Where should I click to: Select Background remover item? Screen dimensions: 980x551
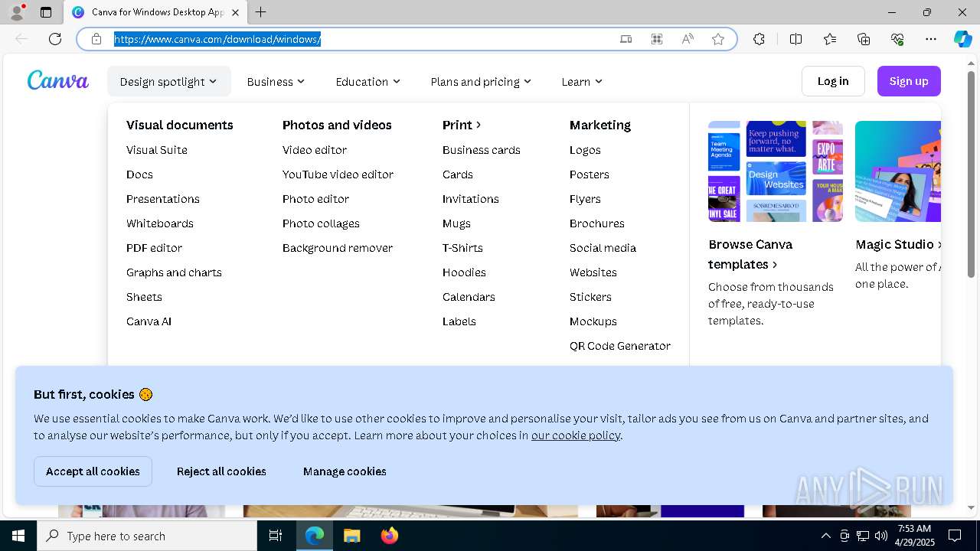click(x=338, y=248)
